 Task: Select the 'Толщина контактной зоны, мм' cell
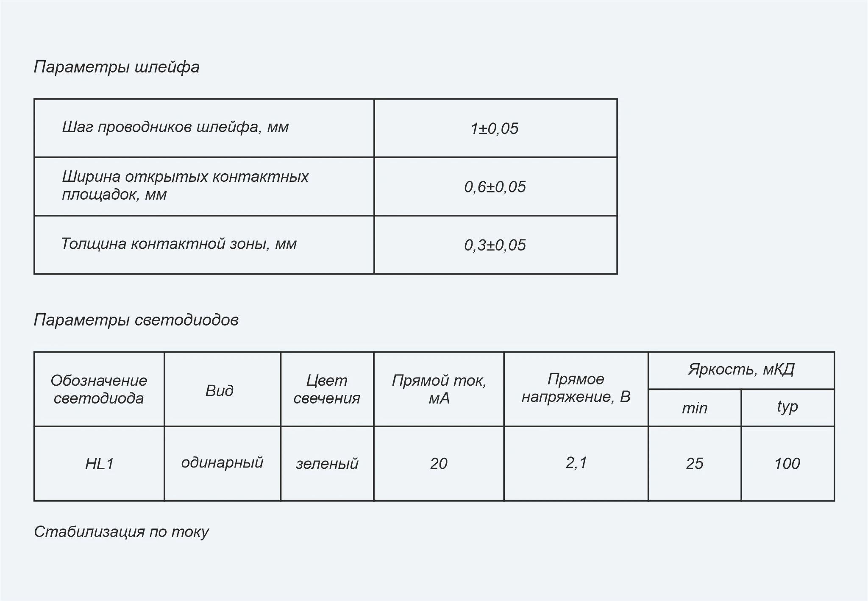(x=204, y=245)
